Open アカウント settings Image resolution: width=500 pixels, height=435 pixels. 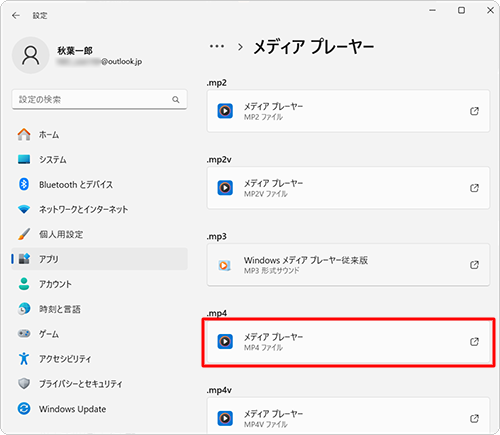99,284
